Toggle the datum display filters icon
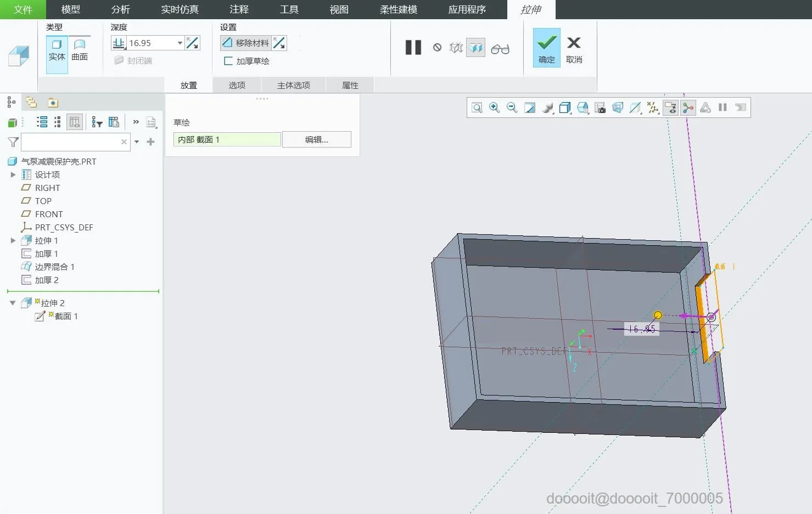Image resolution: width=812 pixels, height=514 pixels. coord(653,108)
